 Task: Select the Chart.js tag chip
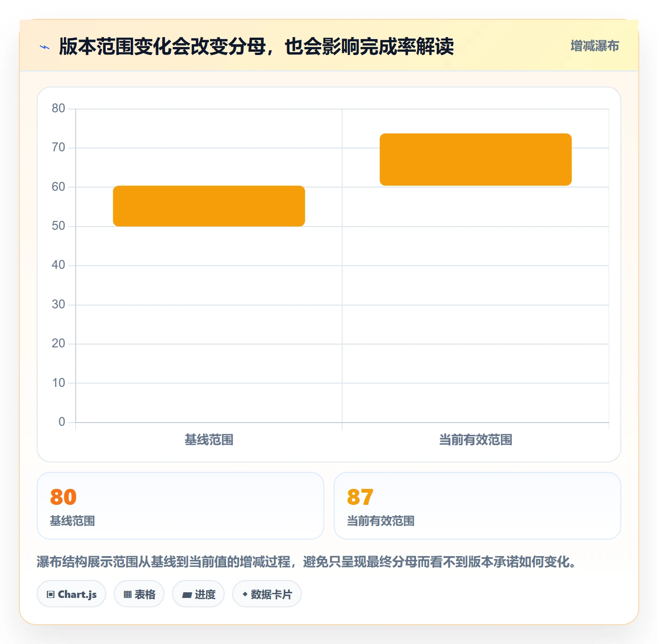click(71, 594)
